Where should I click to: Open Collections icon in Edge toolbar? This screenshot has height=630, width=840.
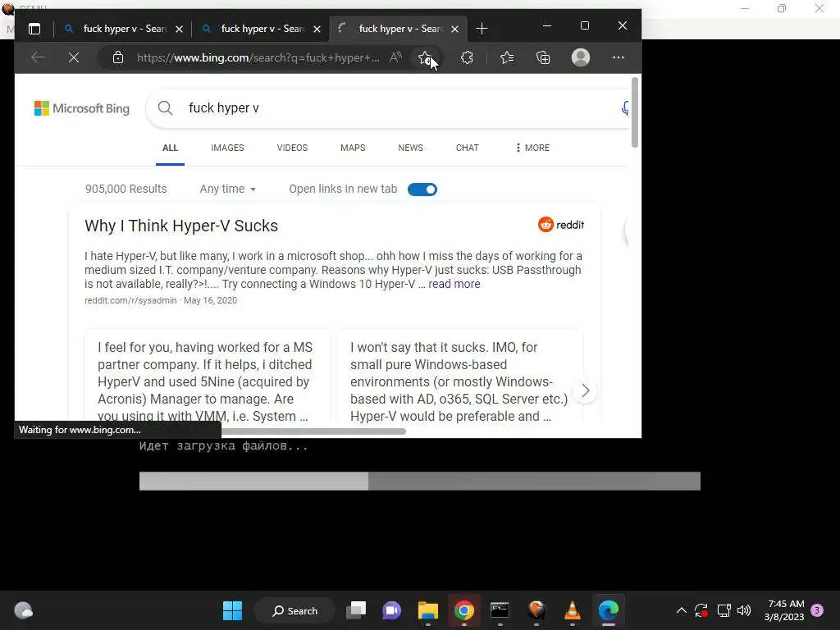point(543,57)
